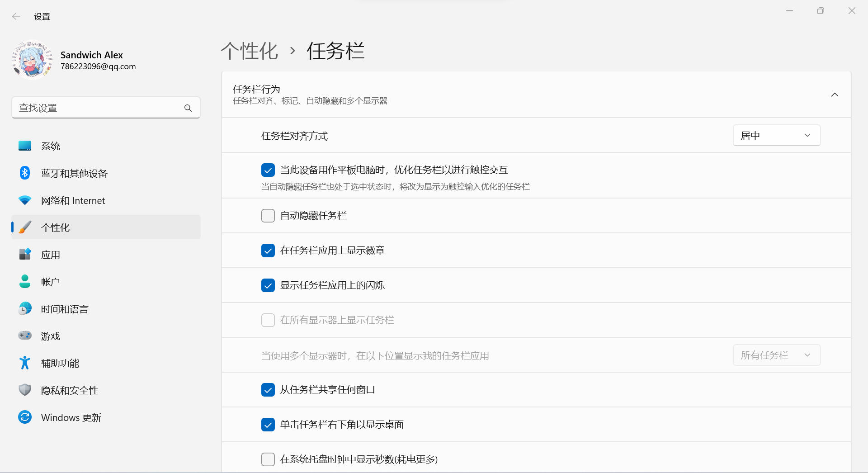
Task: Enable 在系统托盘时钟中显示秒数
Action: tap(268, 459)
